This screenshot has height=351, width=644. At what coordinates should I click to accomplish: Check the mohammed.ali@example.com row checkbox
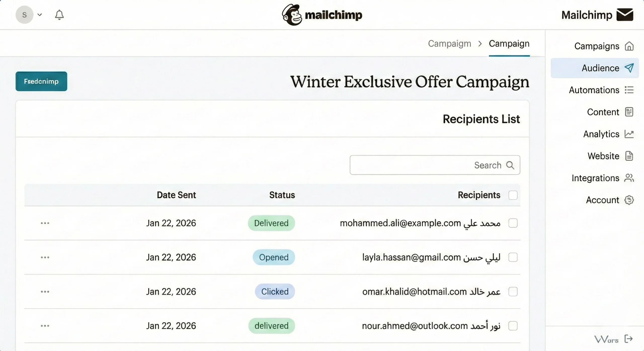click(513, 223)
